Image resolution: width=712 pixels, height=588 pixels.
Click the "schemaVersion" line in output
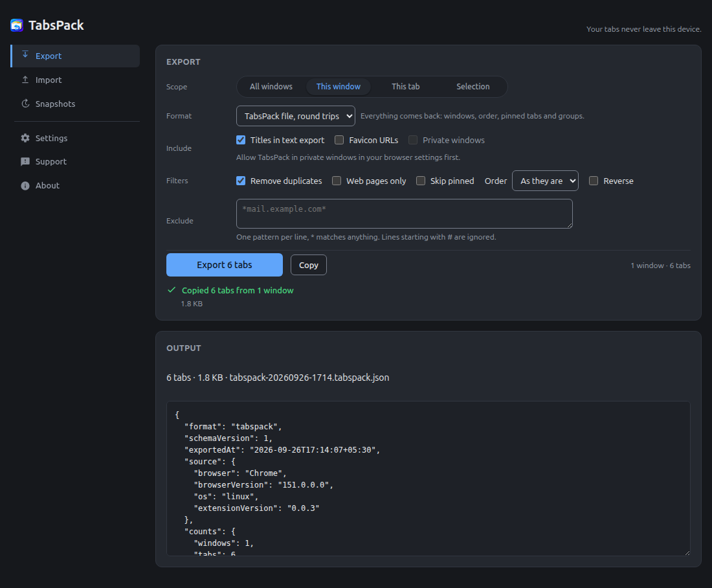228,438
